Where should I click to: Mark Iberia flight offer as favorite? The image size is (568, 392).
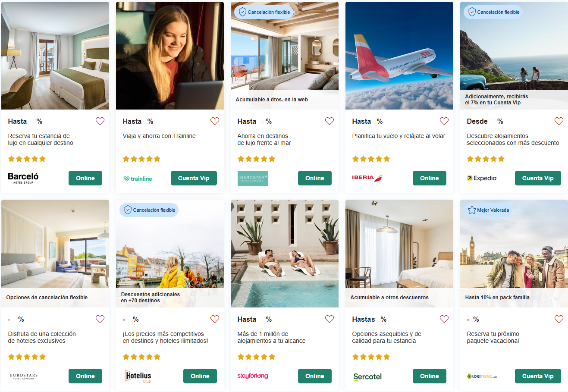pos(444,121)
